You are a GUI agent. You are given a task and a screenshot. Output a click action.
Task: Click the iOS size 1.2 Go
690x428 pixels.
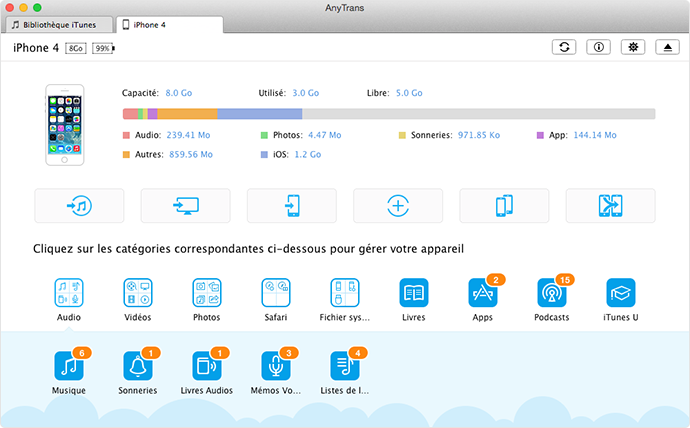(x=308, y=154)
